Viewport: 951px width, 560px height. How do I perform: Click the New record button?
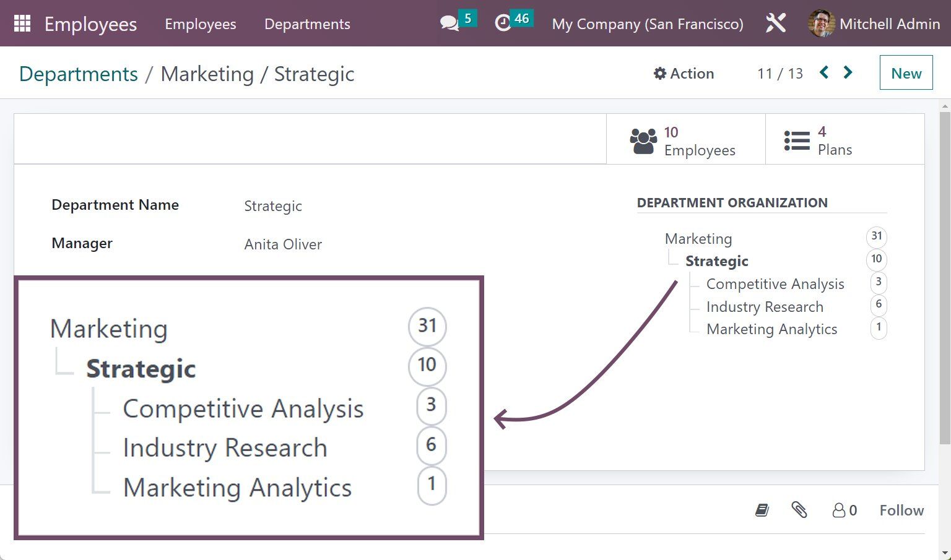coord(906,73)
